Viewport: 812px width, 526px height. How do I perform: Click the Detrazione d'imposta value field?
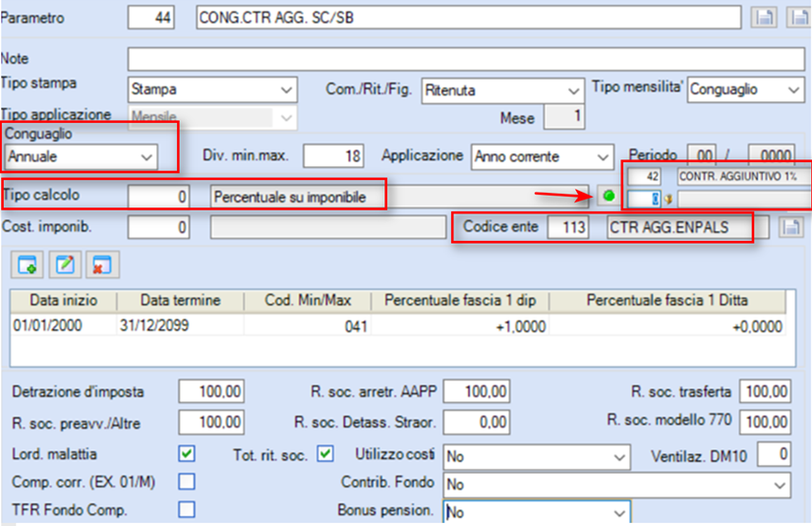coord(211,391)
